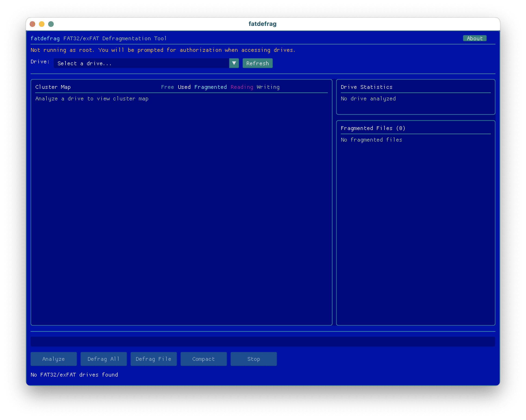526x420 pixels.
Task: Click the Cluster Map panel title
Action: point(53,87)
